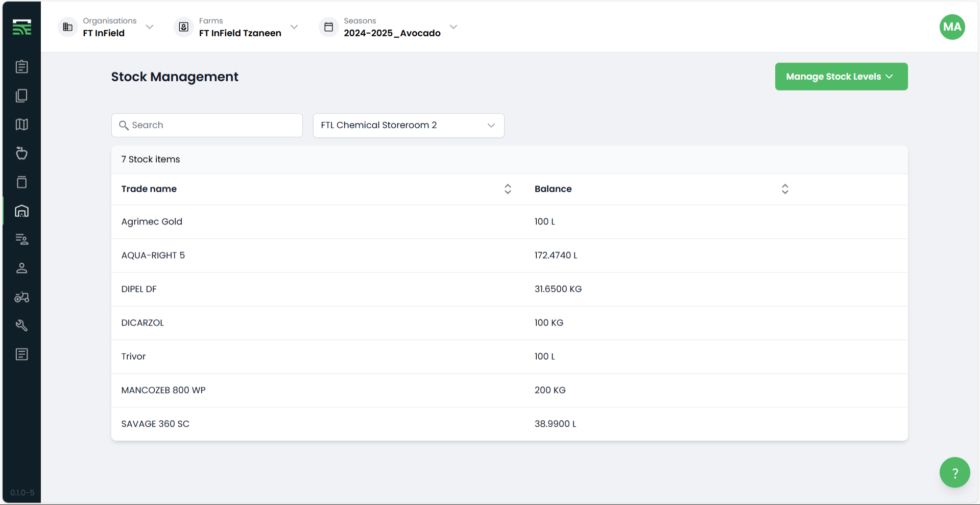Viewport: 980px width, 505px height.
Task: Open the container bin sidebar icon
Action: pos(22,182)
